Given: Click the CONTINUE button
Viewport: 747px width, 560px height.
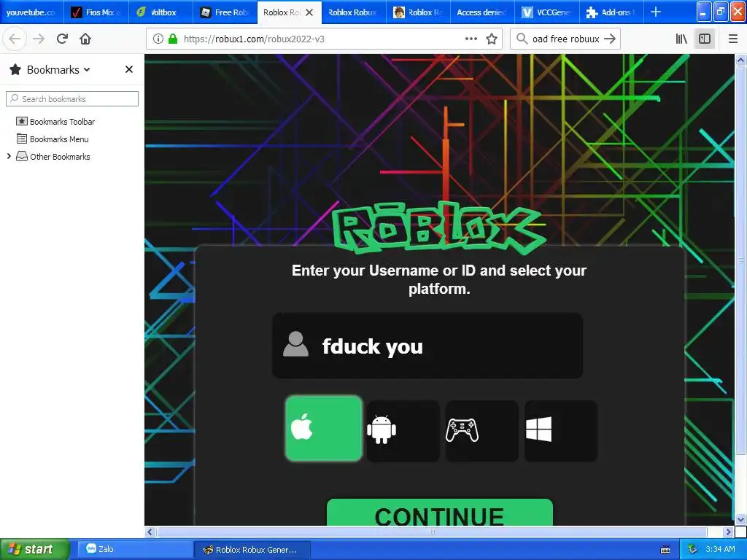Looking at the screenshot, I should pyautogui.click(x=440, y=513).
